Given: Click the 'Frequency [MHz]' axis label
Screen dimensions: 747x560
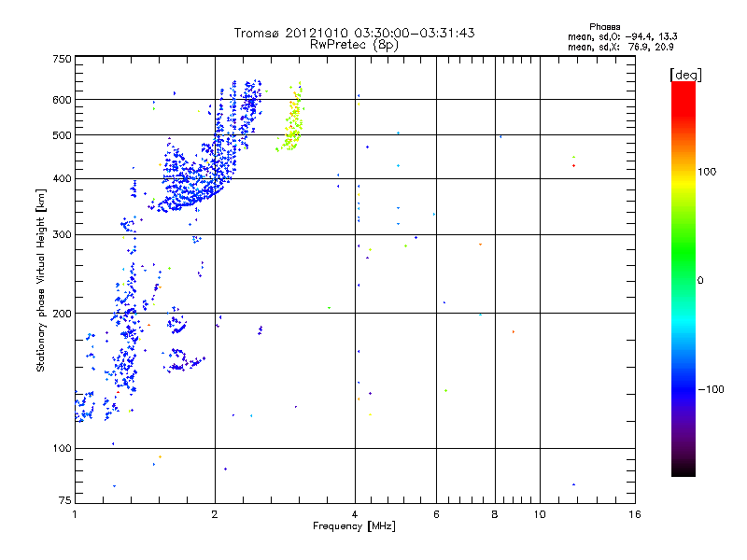Looking at the screenshot, I should click(354, 526).
